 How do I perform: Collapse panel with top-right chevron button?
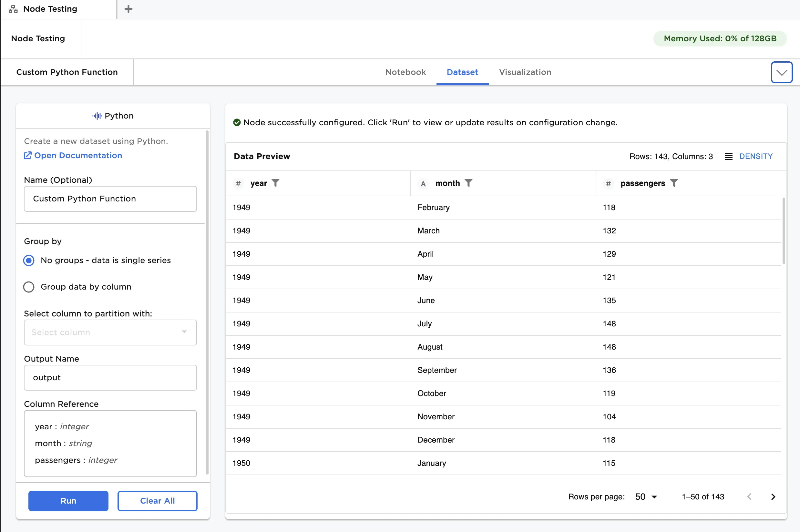(781, 72)
